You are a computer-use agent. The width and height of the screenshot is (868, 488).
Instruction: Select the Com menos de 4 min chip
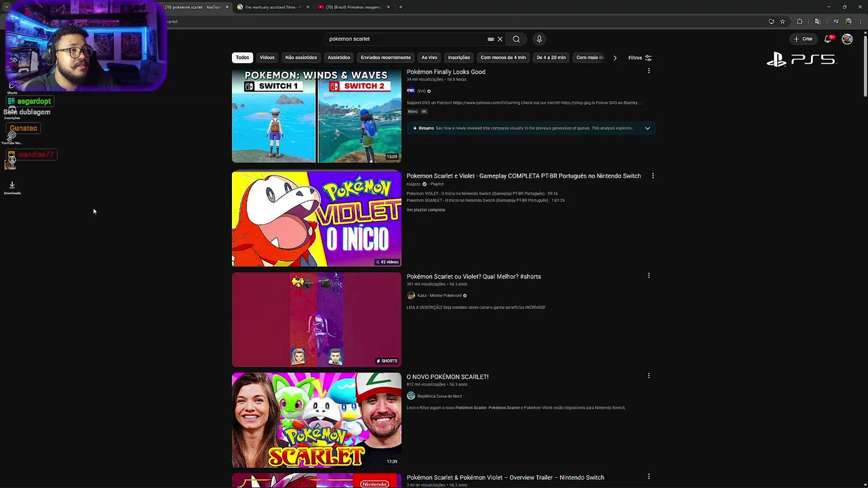[503, 58]
